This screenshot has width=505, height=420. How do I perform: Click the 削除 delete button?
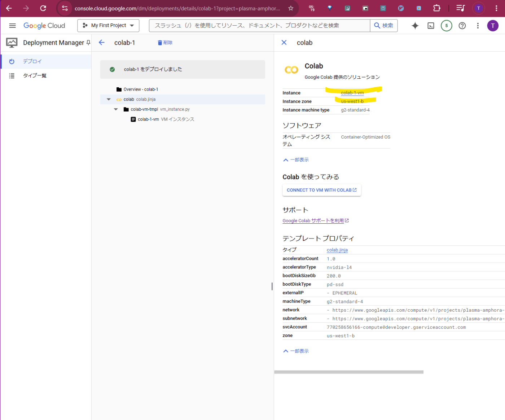click(x=165, y=43)
